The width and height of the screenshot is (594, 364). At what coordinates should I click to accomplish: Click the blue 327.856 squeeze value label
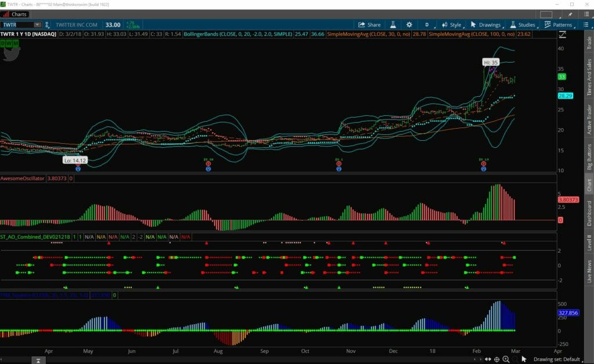568,313
